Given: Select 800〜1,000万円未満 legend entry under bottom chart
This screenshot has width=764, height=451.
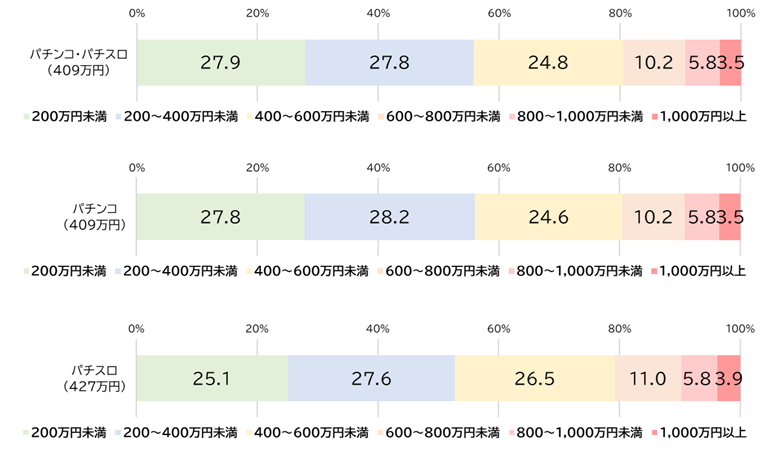Looking at the screenshot, I should [577, 432].
